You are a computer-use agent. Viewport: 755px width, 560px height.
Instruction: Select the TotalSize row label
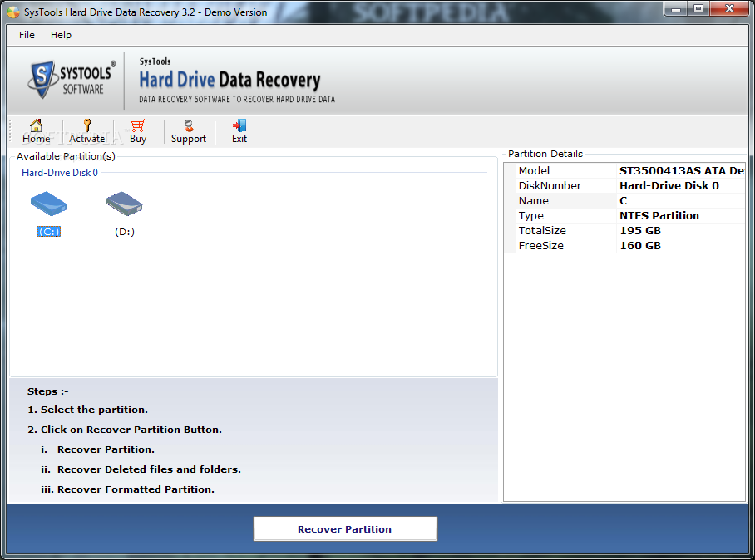pos(542,230)
